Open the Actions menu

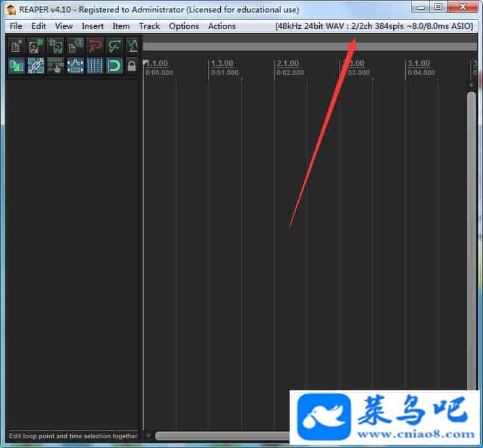click(222, 26)
